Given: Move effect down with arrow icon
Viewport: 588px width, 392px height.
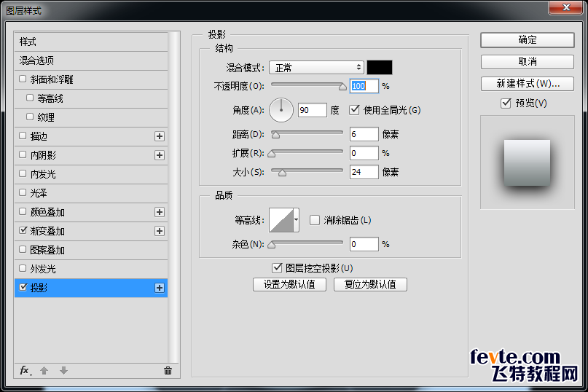Looking at the screenshot, I should (x=63, y=371).
